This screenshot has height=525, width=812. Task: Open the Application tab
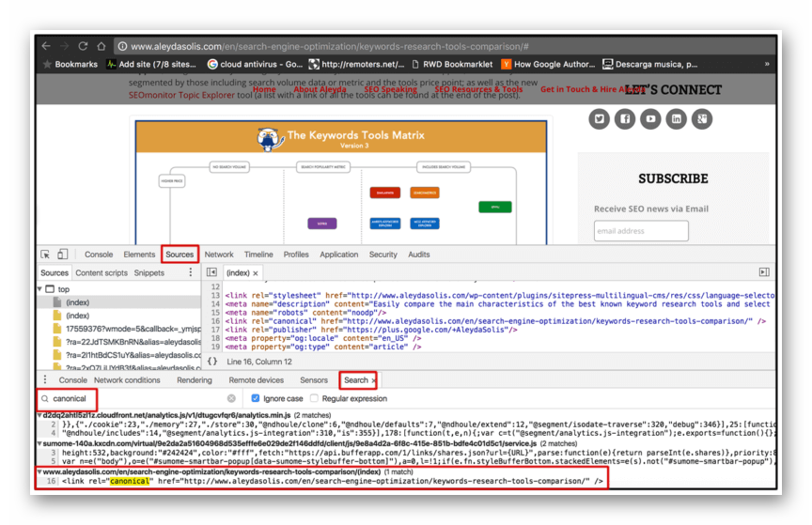pos(338,255)
